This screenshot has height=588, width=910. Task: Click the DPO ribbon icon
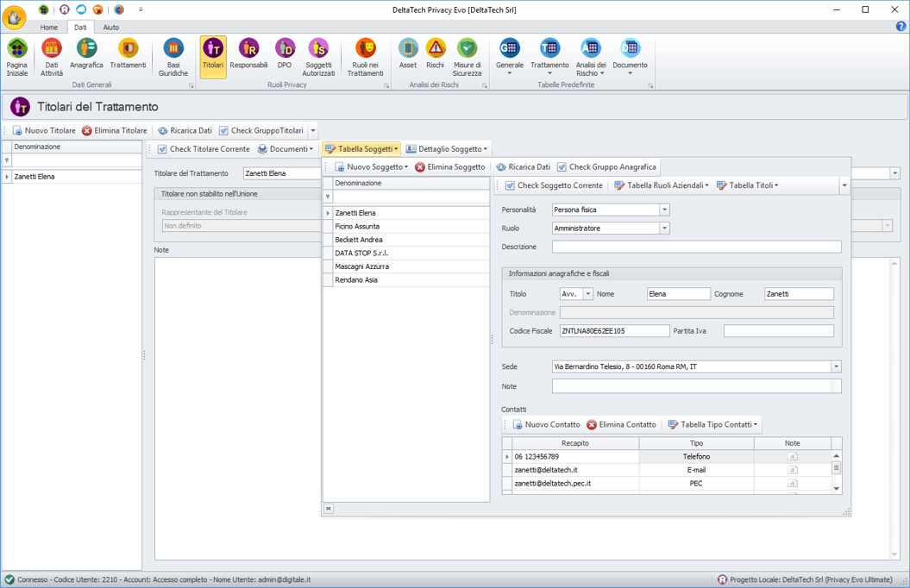[x=285, y=53]
